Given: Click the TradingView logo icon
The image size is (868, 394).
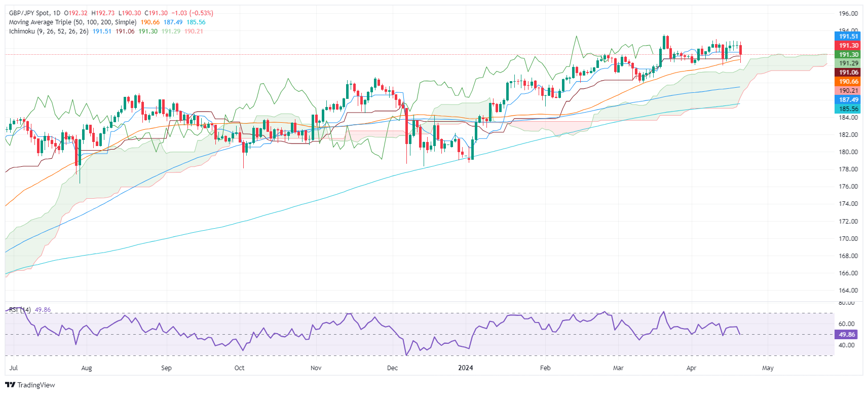Looking at the screenshot, I should (10, 385).
